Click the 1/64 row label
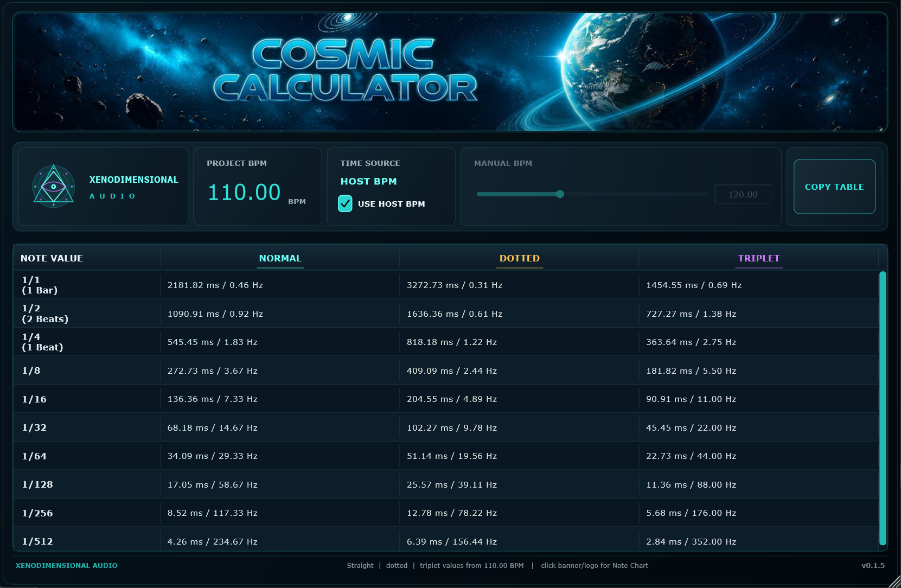This screenshot has width=901, height=588. (34, 456)
